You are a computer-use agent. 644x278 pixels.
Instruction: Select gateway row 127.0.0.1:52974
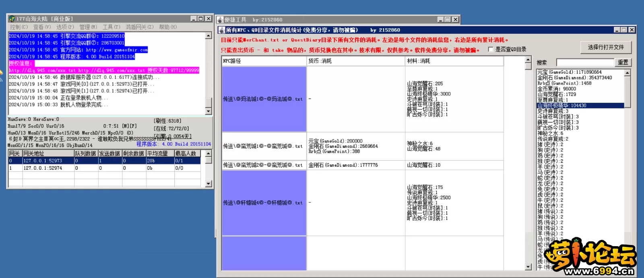[x=105, y=168]
